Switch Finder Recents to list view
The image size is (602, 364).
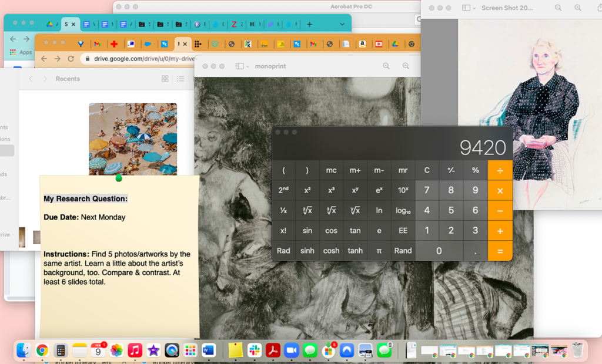point(180,79)
